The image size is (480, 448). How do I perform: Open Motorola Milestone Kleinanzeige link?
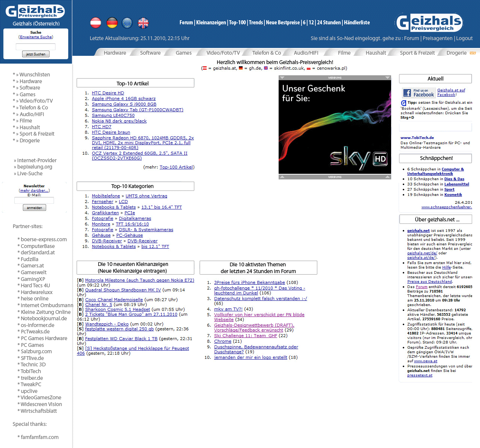(x=139, y=280)
